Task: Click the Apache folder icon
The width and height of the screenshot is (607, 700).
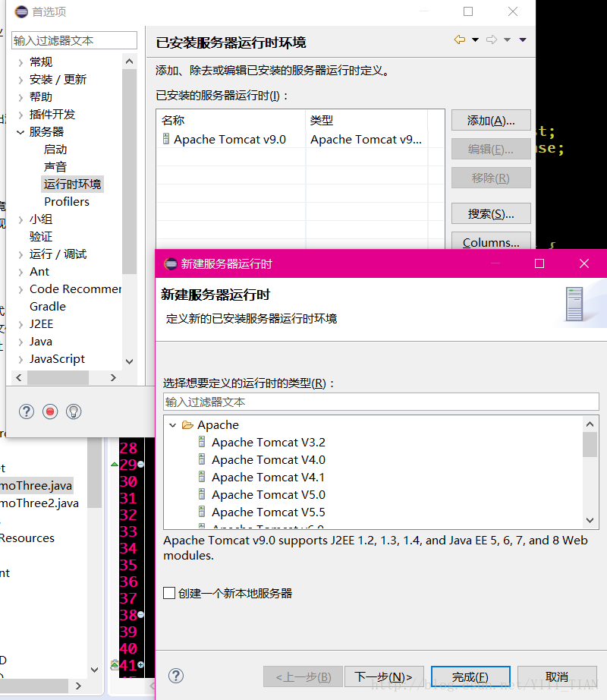Action: pos(187,425)
